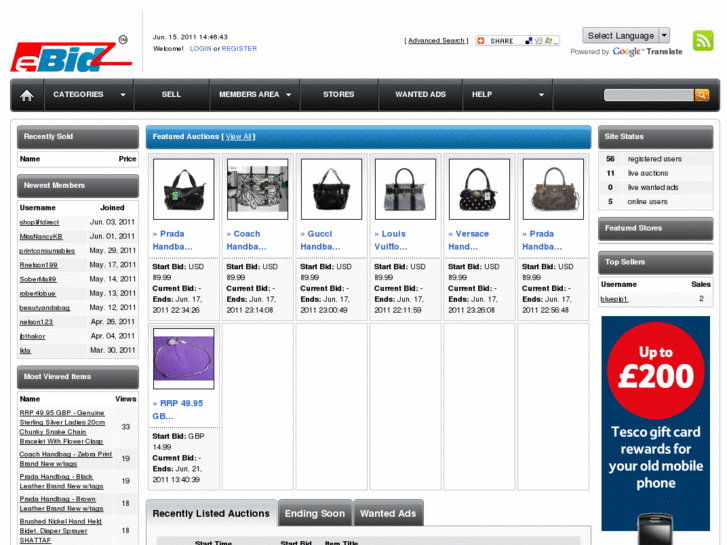Screen dimensions: 727x545
Task: Open Gucci handbag thumbnail
Action: [x=332, y=189]
